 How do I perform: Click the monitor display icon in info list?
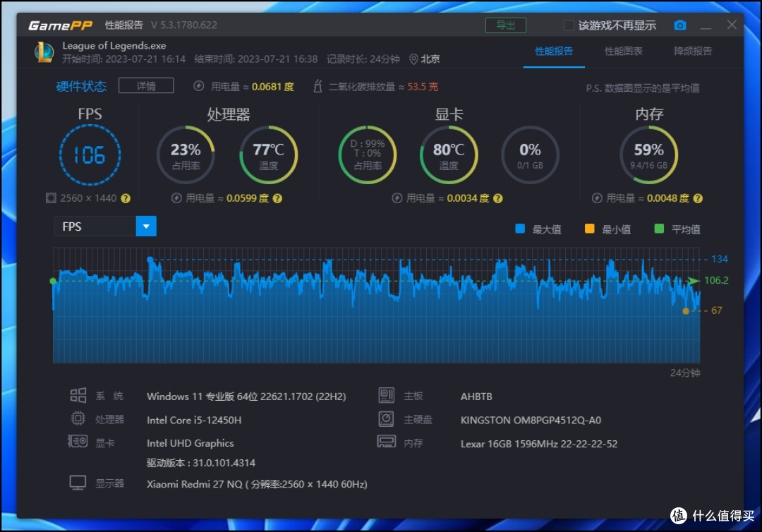click(78, 483)
